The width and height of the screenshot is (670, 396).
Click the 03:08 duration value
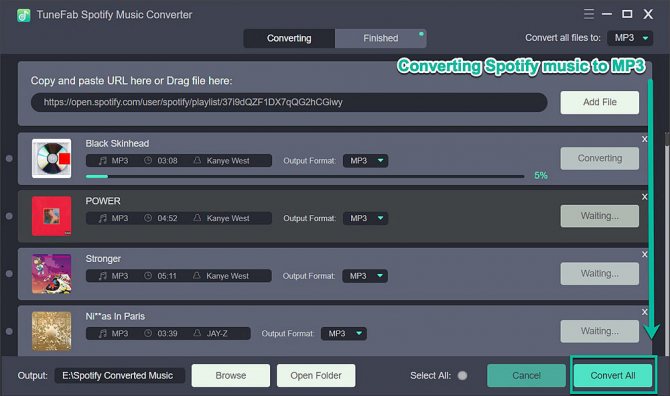click(167, 161)
